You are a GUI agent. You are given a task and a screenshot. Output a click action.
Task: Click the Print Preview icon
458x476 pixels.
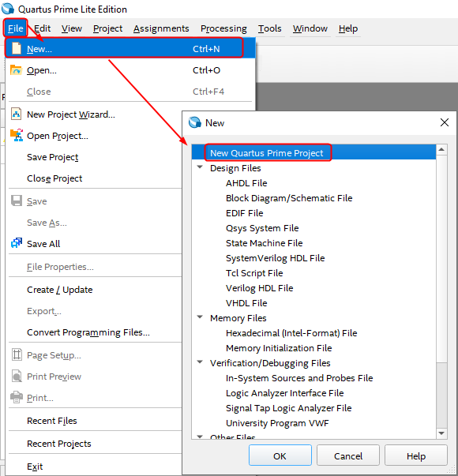17,376
